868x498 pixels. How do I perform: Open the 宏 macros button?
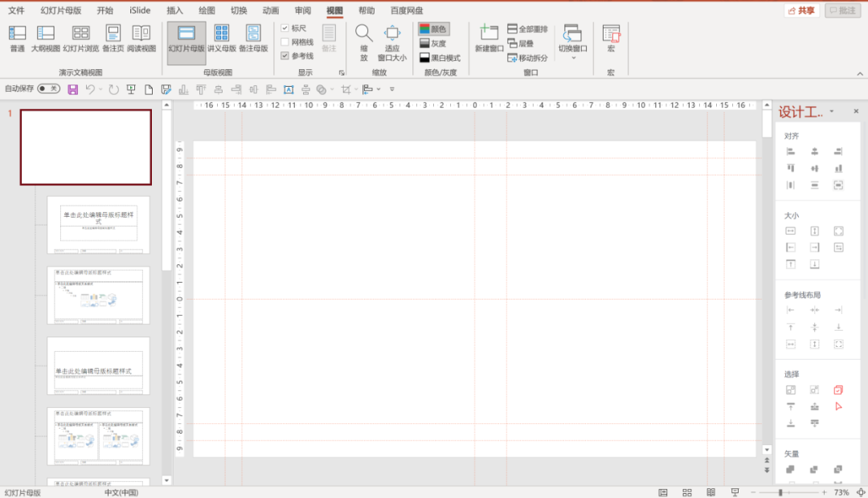(x=611, y=39)
